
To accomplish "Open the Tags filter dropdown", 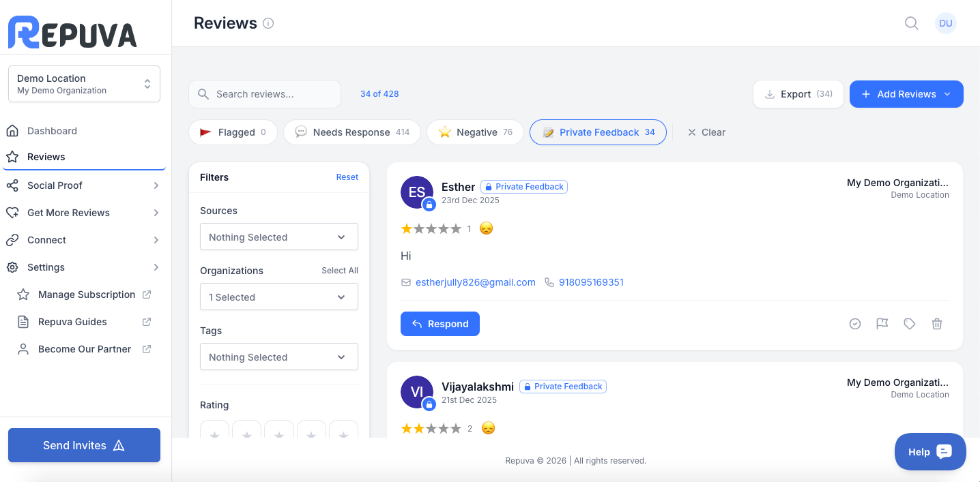I will pyautogui.click(x=278, y=357).
